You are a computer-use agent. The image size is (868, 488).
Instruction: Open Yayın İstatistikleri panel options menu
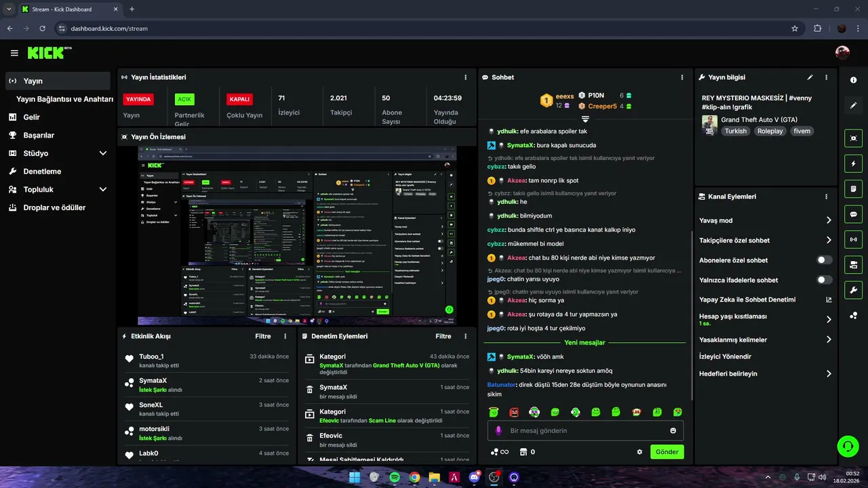point(465,77)
